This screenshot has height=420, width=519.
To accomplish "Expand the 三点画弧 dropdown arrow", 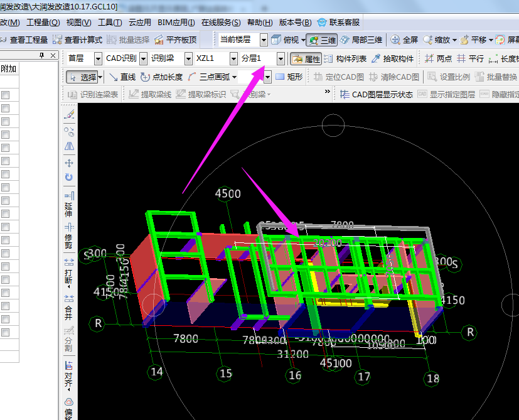I will coord(234,77).
